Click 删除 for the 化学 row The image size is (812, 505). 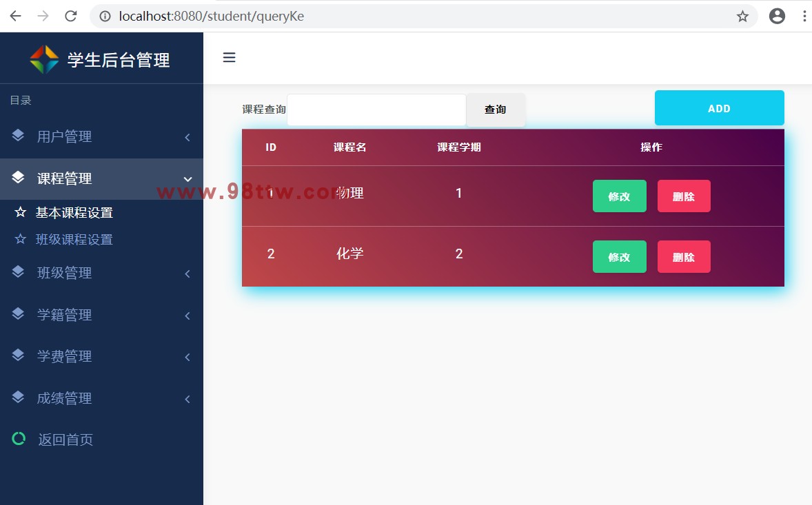[x=684, y=257]
